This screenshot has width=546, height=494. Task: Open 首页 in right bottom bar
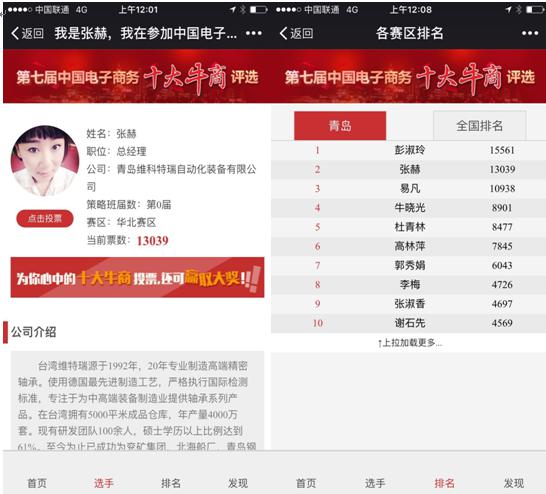(306, 483)
